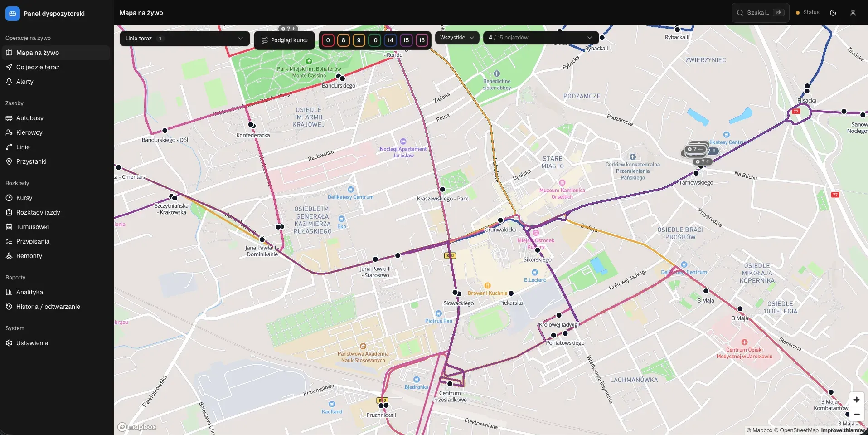Click the Podgląd kursu button
This screenshot has width=868, height=435.
point(285,40)
